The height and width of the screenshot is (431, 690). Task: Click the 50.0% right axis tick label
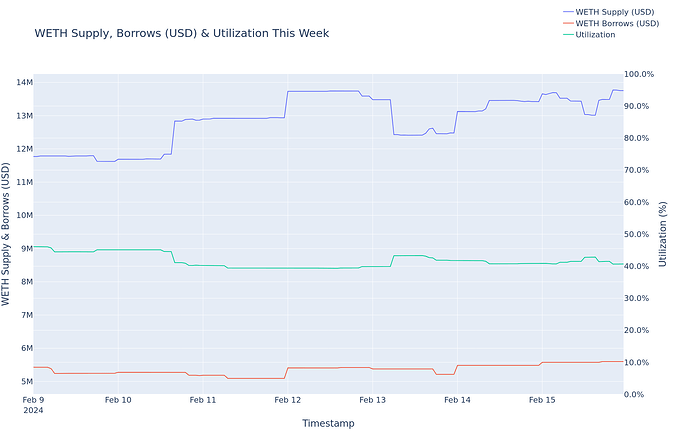click(x=641, y=234)
